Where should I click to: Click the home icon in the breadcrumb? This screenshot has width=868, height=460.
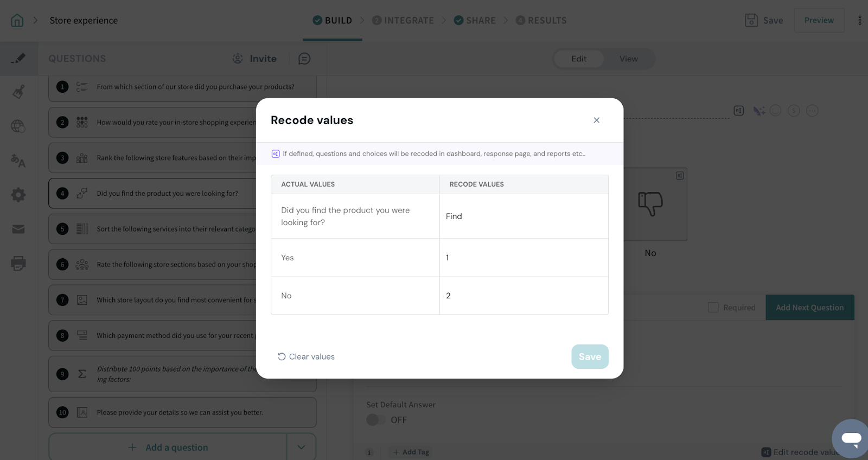(17, 21)
